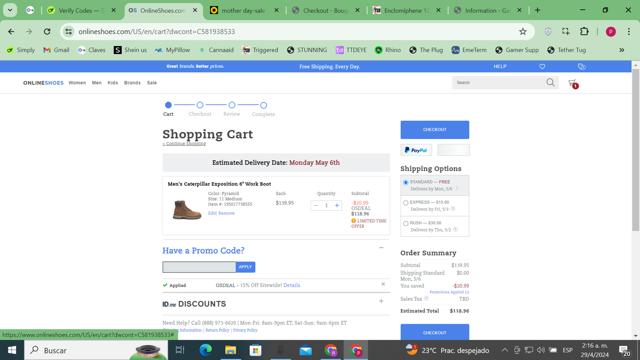Click the site search field
The height and width of the screenshot is (360, 640).
pos(498,82)
